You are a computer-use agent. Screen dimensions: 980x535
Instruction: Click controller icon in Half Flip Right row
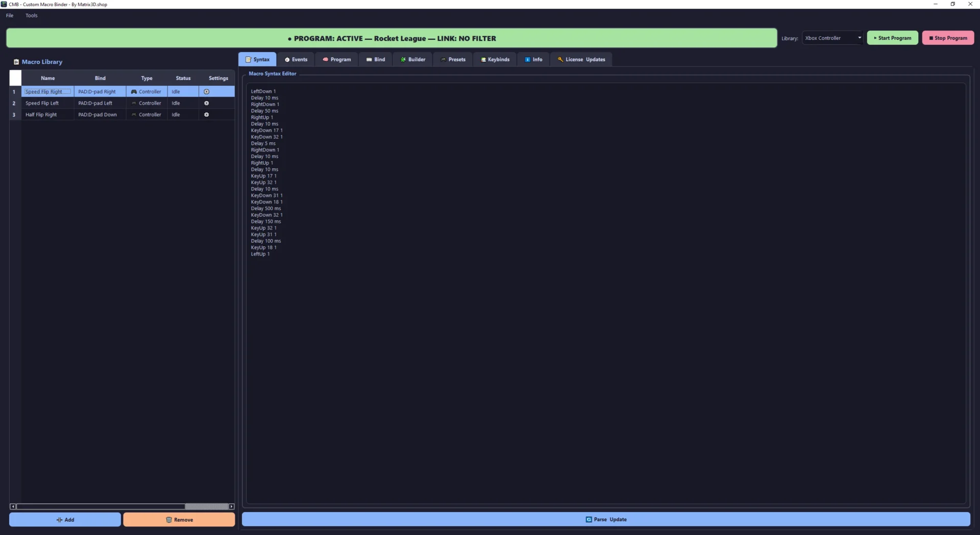(134, 115)
